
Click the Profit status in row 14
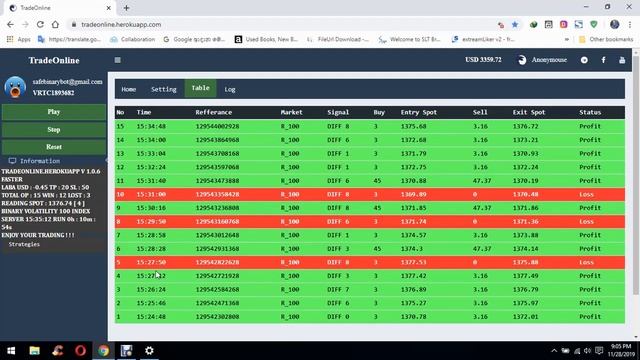(x=590, y=140)
